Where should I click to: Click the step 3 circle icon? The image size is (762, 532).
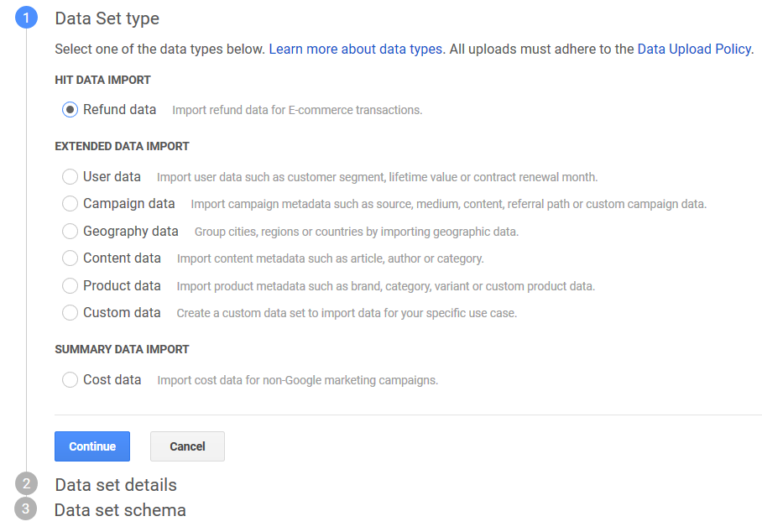point(26,509)
